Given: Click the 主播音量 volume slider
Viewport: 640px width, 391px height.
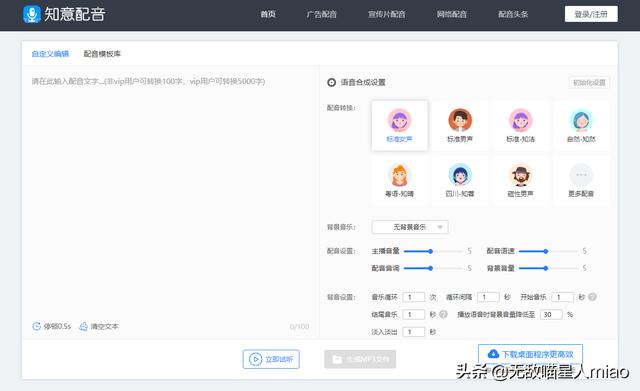Looking at the screenshot, I should (433, 251).
